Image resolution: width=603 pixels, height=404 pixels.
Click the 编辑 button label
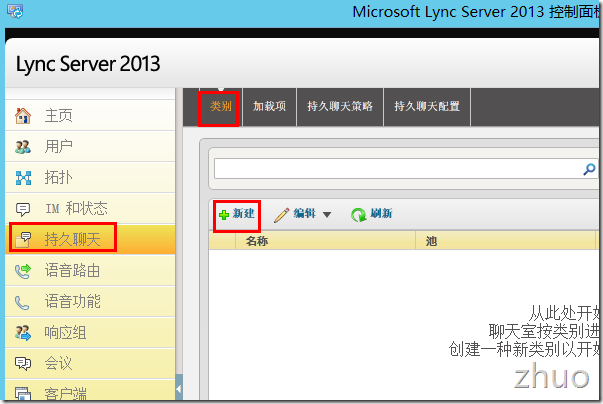click(305, 213)
